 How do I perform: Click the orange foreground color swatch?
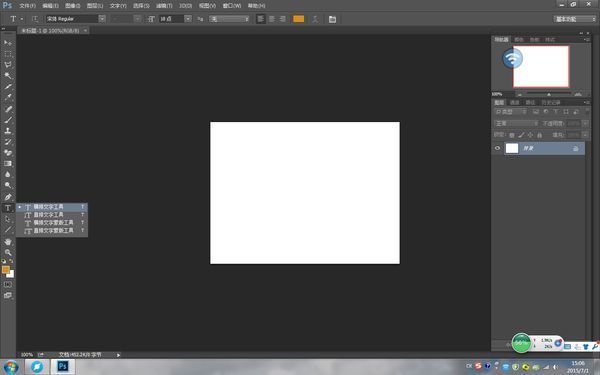click(5, 269)
